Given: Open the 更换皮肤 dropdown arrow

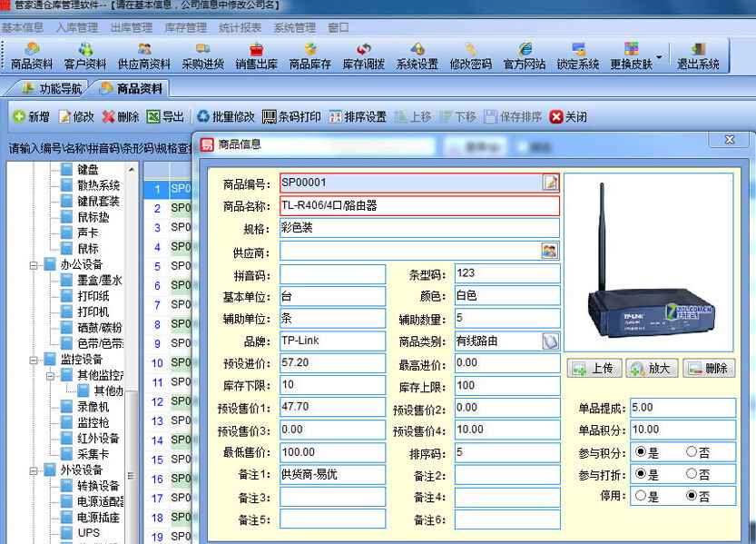Looking at the screenshot, I should [659, 57].
